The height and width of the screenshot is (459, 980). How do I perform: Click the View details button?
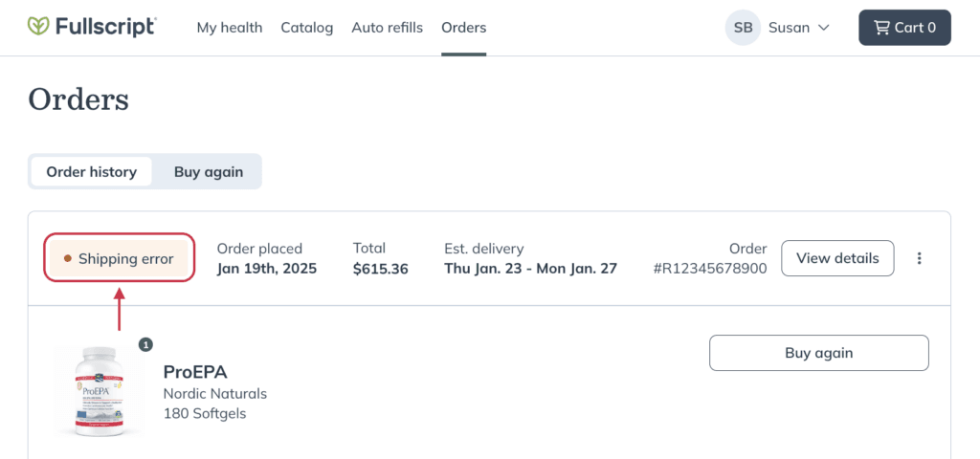(x=837, y=258)
